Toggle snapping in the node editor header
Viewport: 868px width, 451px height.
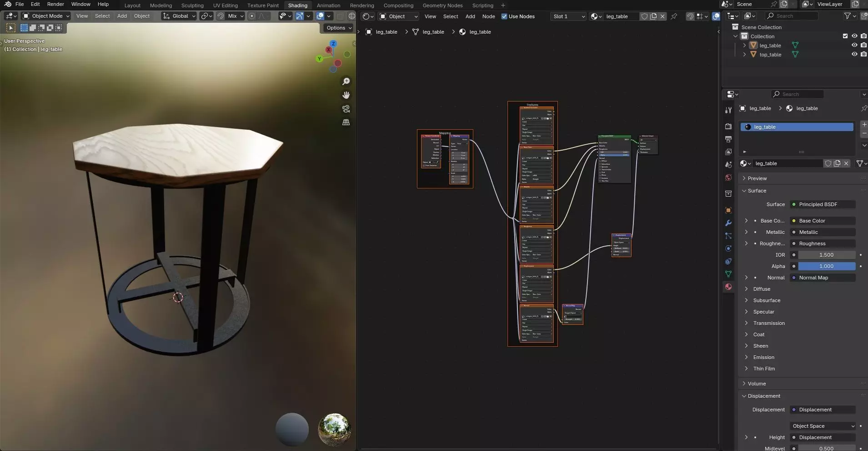tap(690, 16)
